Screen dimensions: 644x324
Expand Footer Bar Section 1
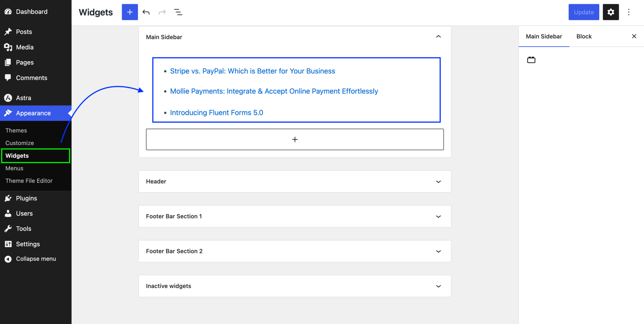tap(438, 217)
